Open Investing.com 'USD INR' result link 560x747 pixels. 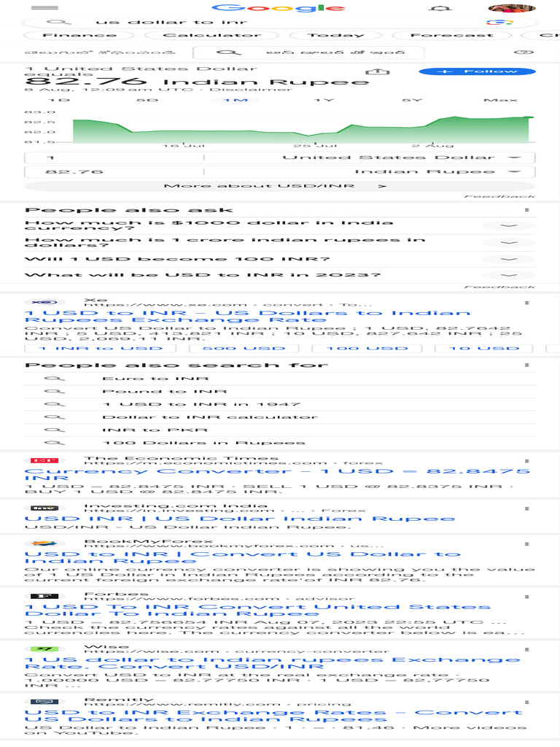pos(240,519)
